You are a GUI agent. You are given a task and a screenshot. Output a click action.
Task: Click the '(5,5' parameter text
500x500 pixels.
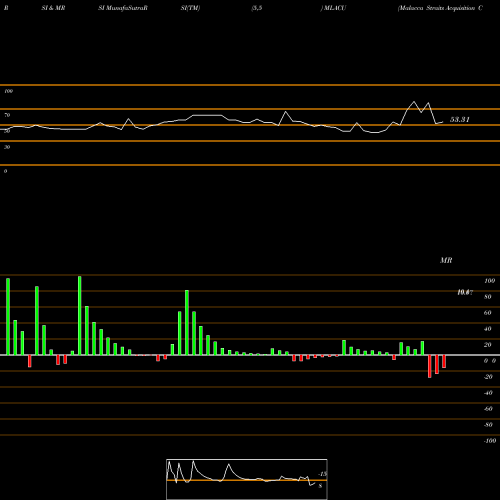(257, 8)
